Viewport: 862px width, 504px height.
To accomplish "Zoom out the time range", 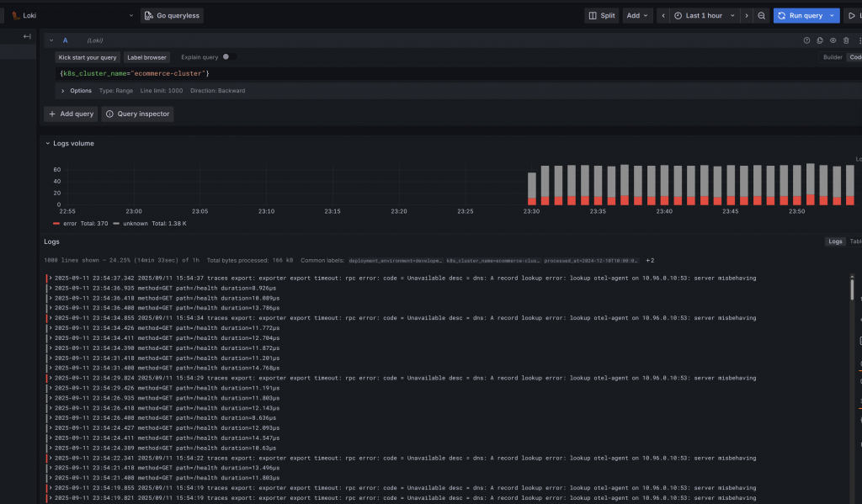I will click(761, 15).
